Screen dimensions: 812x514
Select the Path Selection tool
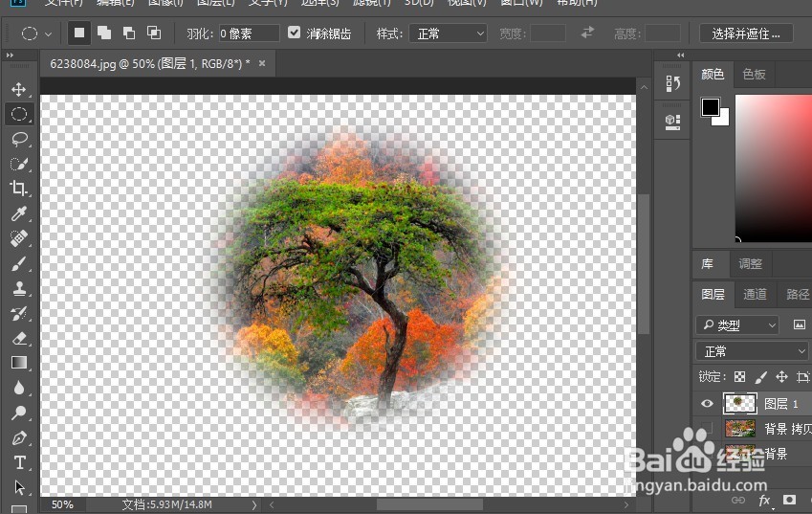click(19, 487)
